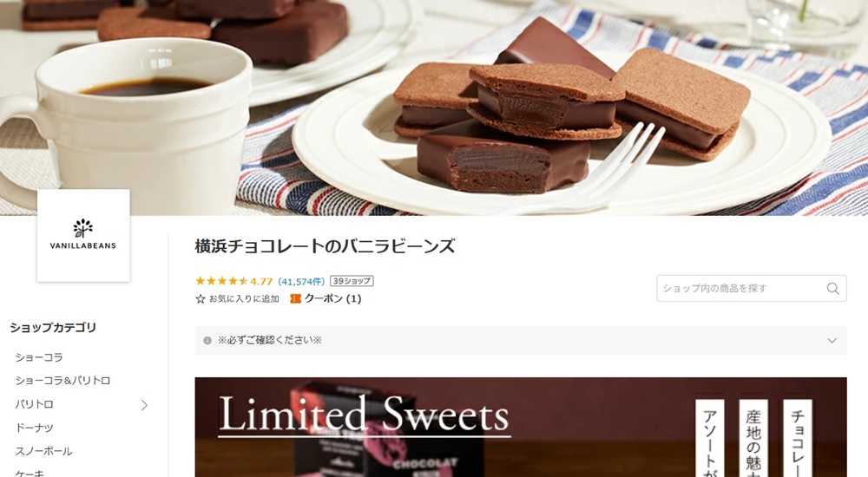Expand the パリトロ category arrow
This screenshot has width=868, height=477.
click(x=144, y=405)
